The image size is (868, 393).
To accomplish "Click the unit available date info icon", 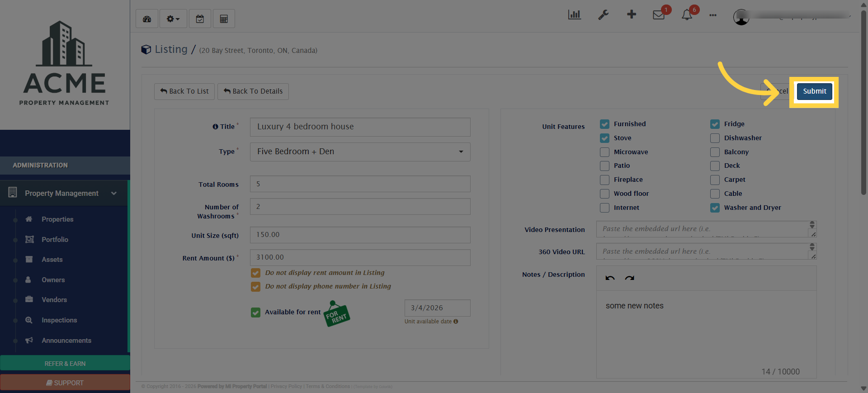I will click(456, 322).
